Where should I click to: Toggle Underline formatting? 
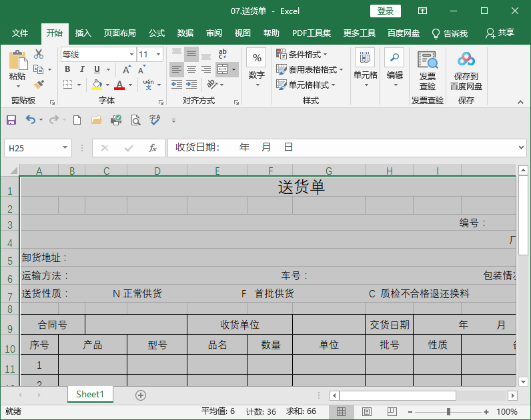[x=97, y=69]
